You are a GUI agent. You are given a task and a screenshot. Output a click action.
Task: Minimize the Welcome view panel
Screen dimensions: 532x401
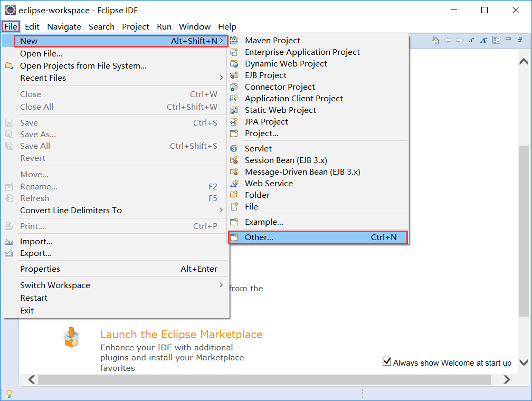point(508,39)
